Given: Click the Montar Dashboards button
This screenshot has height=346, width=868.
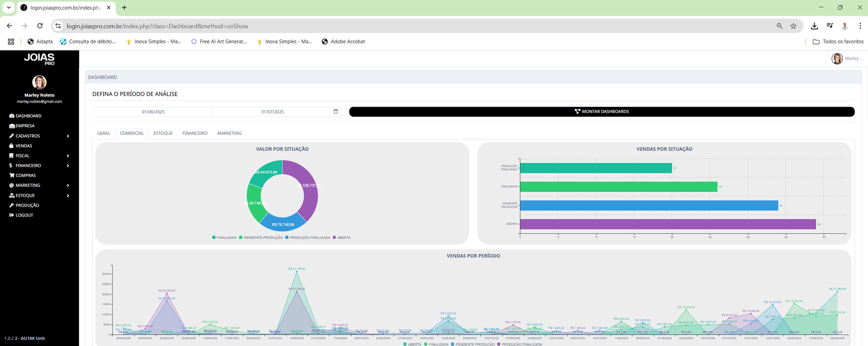Looking at the screenshot, I should tap(602, 112).
